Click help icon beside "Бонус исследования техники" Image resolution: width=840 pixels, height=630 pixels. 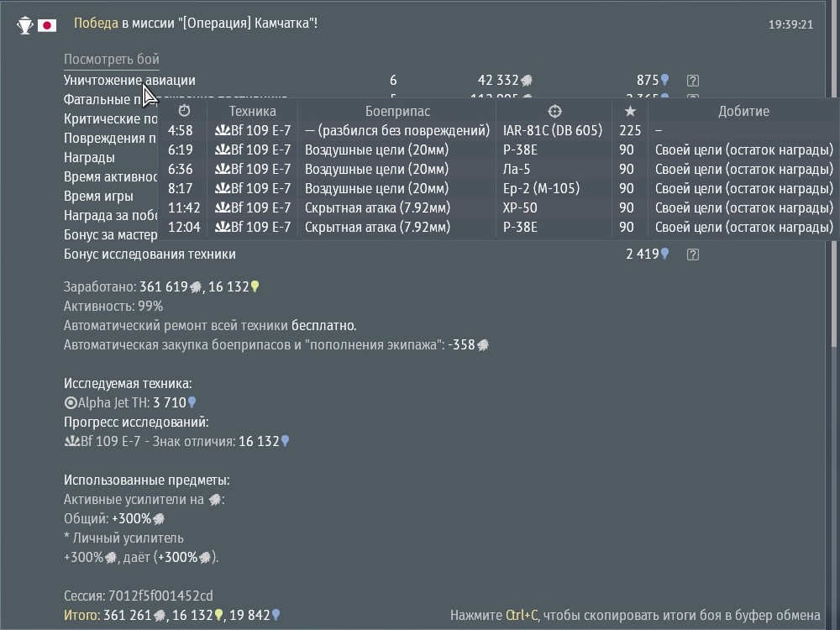(x=693, y=255)
